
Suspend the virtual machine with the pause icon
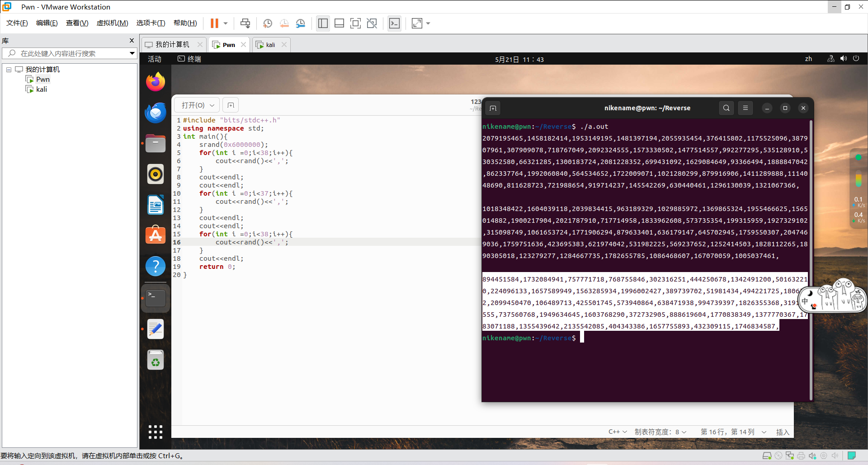[214, 23]
